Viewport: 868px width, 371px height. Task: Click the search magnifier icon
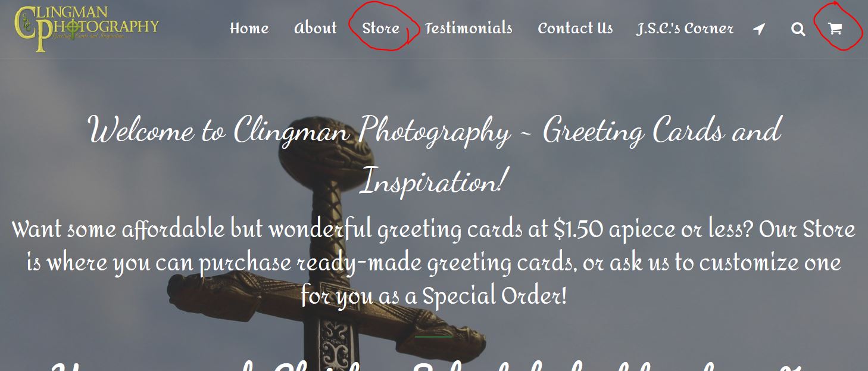click(x=798, y=29)
